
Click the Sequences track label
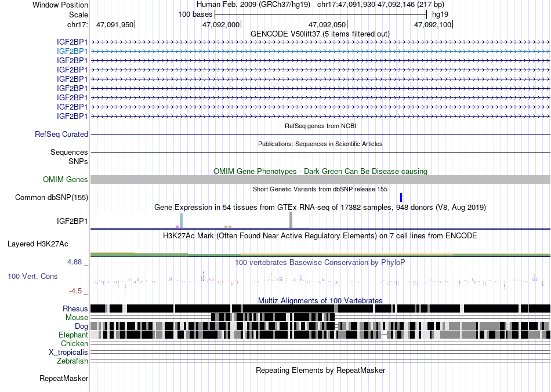[69, 152]
